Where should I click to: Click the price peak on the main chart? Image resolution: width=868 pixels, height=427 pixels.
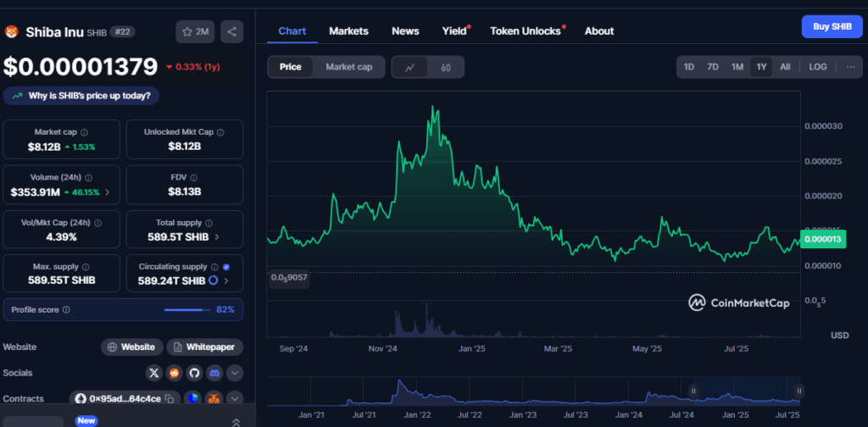pos(432,107)
